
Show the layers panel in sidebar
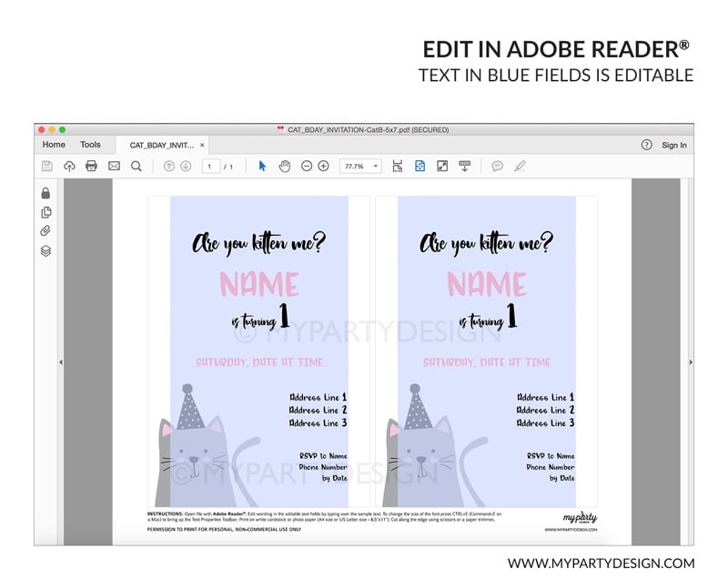coord(45,251)
